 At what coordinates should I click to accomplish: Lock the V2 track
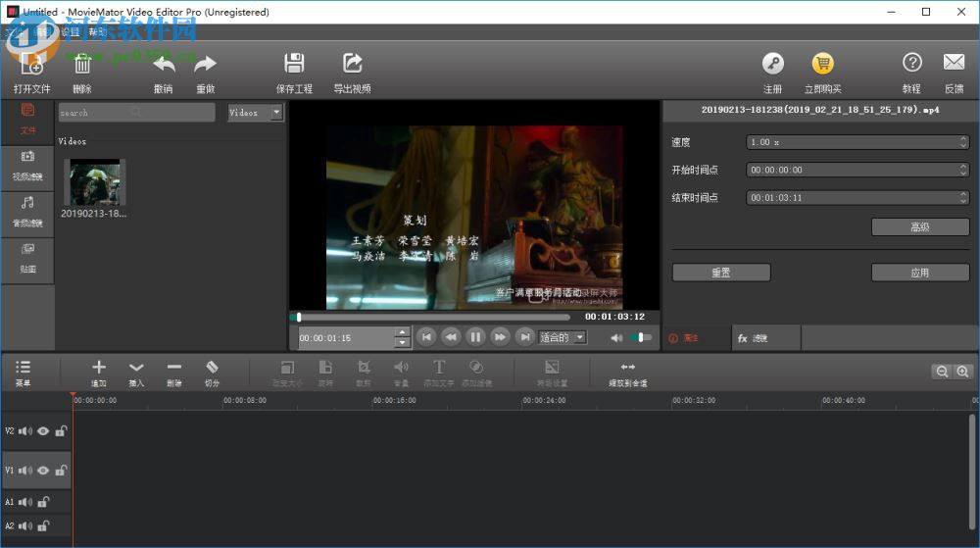pos(61,431)
